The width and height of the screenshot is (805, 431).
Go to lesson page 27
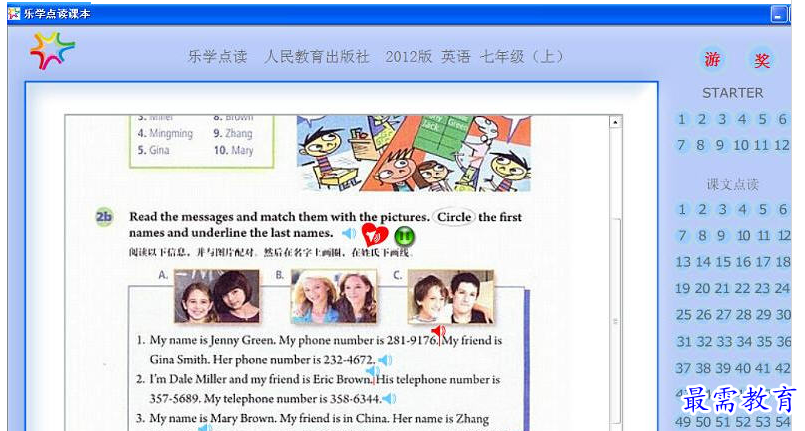723,315
